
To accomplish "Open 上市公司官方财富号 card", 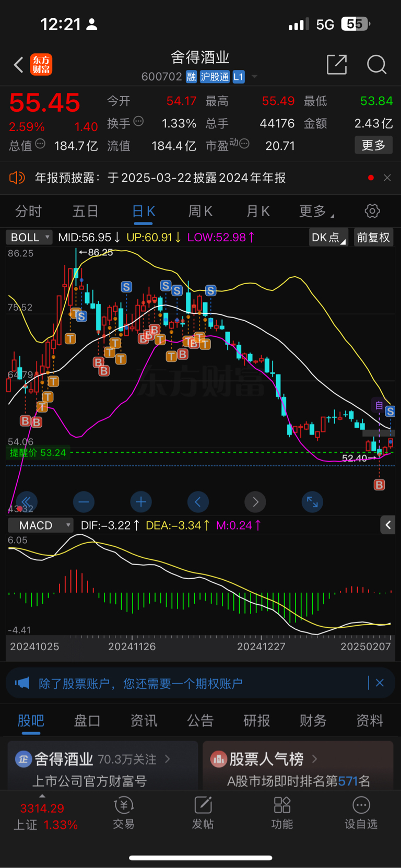I will [x=89, y=781].
